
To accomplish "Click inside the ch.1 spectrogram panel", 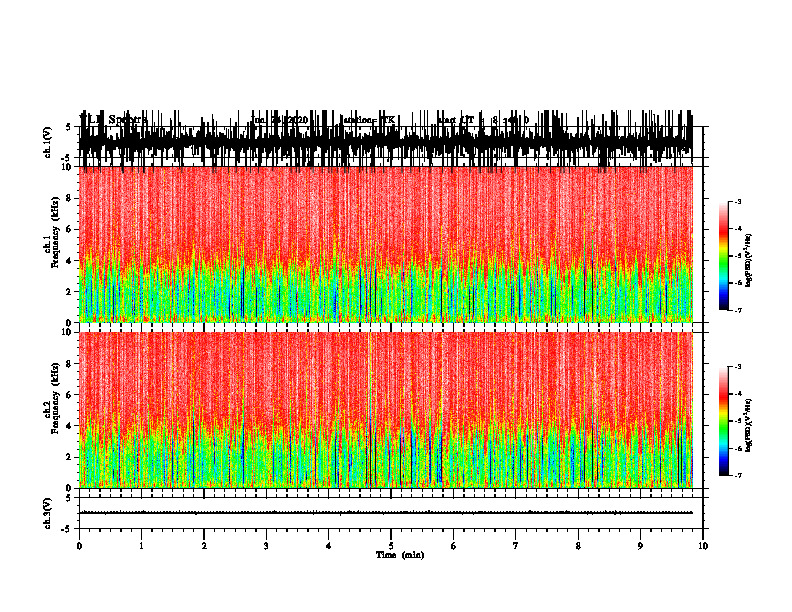I will [386, 244].
